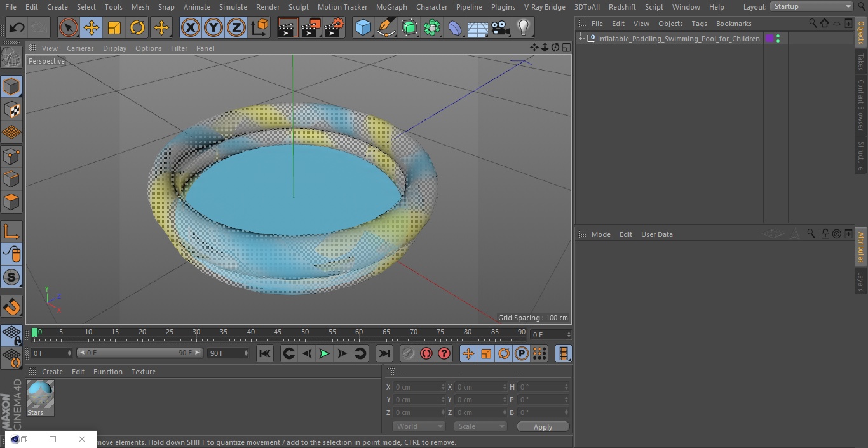
Task: Add a Floor environment object
Action: [478, 27]
